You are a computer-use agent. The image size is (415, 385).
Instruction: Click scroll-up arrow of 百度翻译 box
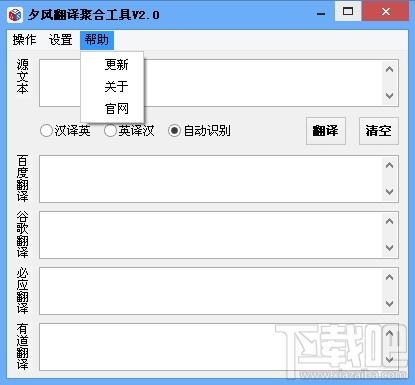pos(389,165)
